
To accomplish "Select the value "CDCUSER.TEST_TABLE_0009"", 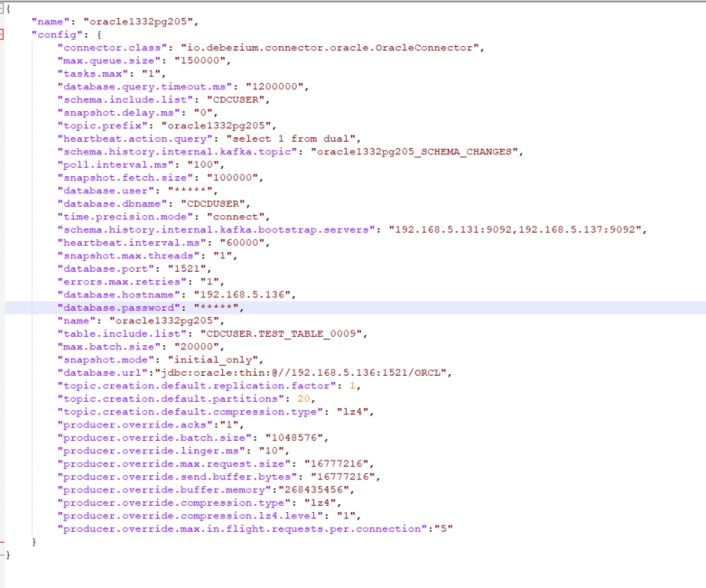I will 281,334.
